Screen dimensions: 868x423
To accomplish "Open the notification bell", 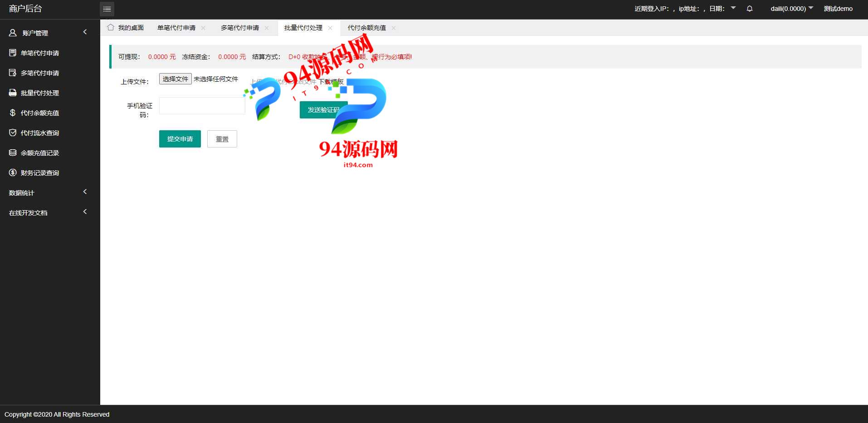I will coord(750,9).
